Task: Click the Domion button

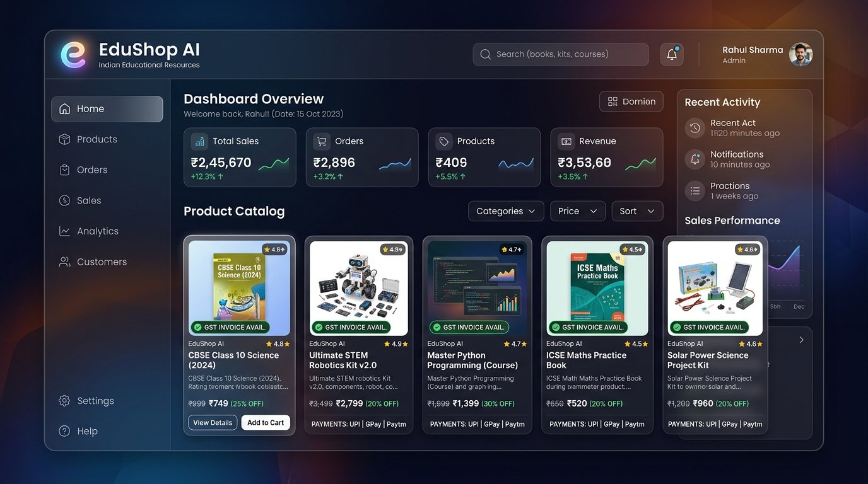Action: (631, 101)
